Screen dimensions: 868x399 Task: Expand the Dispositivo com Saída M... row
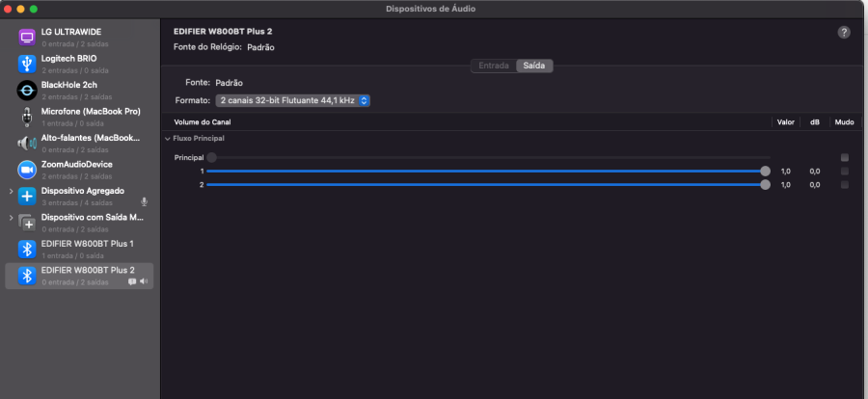(11, 218)
